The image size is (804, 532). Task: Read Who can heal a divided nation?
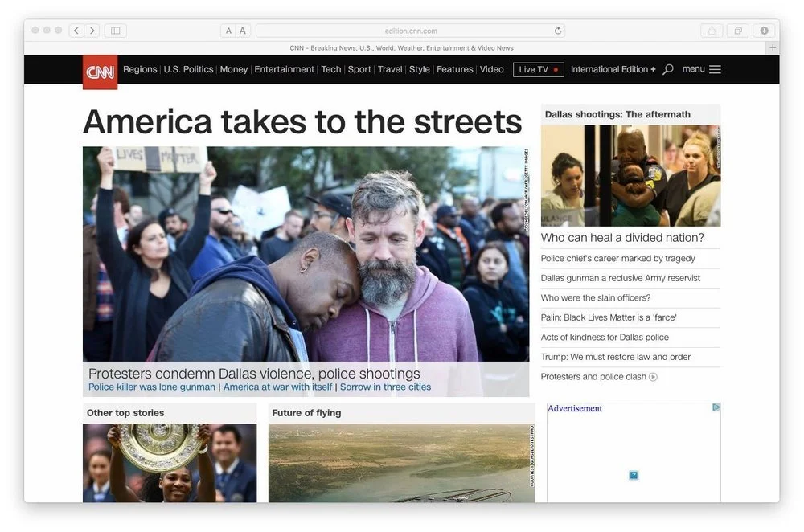click(x=622, y=238)
